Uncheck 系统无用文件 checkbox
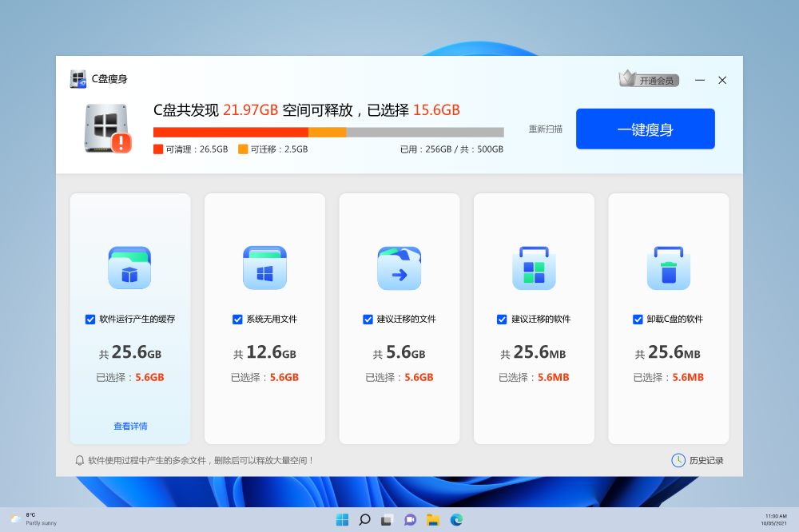 coord(237,320)
